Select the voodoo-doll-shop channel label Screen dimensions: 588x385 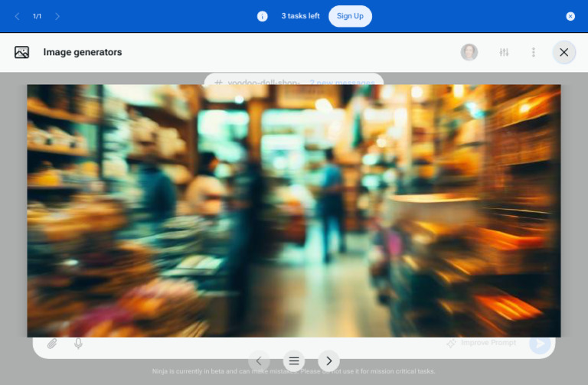click(256, 82)
